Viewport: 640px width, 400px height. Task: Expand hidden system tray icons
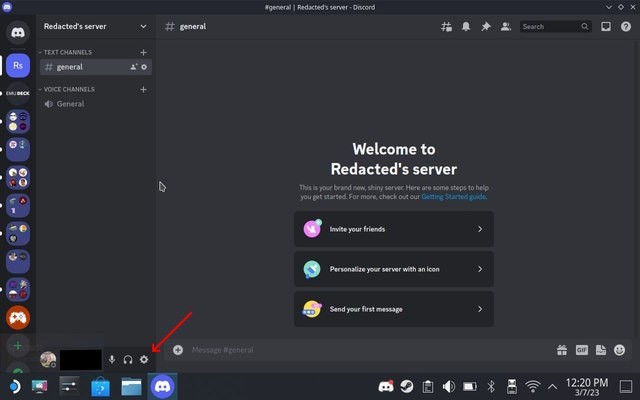point(552,386)
